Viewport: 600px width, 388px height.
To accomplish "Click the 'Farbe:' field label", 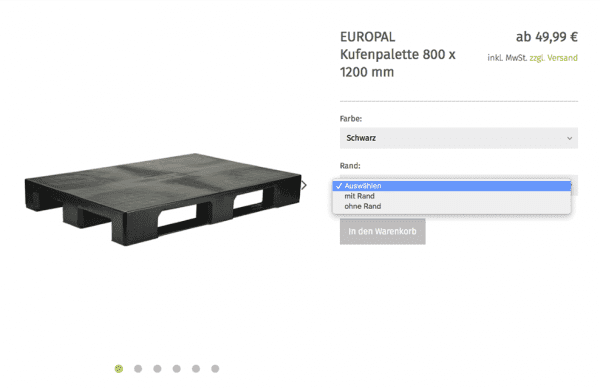I will 351,119.
